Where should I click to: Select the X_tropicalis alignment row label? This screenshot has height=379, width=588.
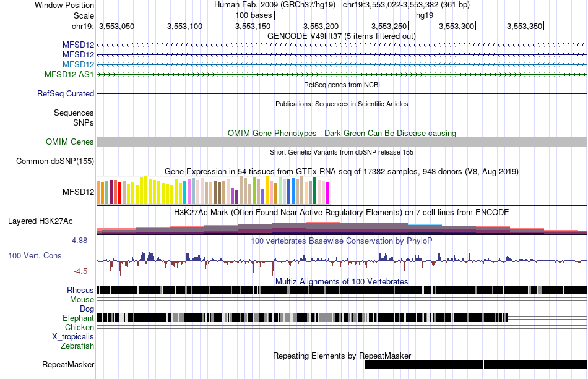point(73,336)
